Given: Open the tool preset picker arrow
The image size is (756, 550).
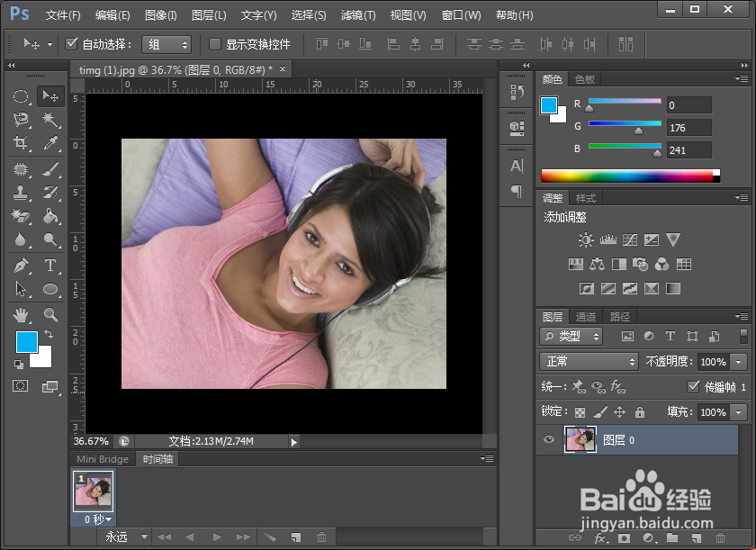Looking at the screenshot, I should click(x=49, y=44).
